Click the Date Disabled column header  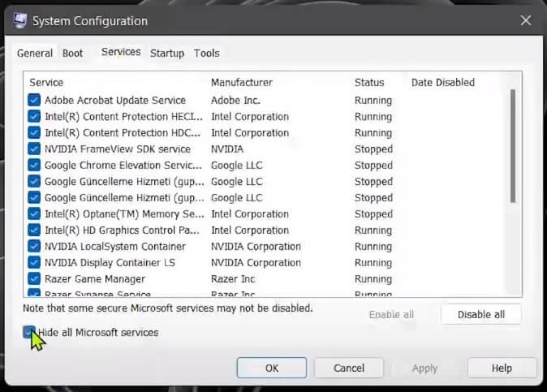(x=443, y=82)
